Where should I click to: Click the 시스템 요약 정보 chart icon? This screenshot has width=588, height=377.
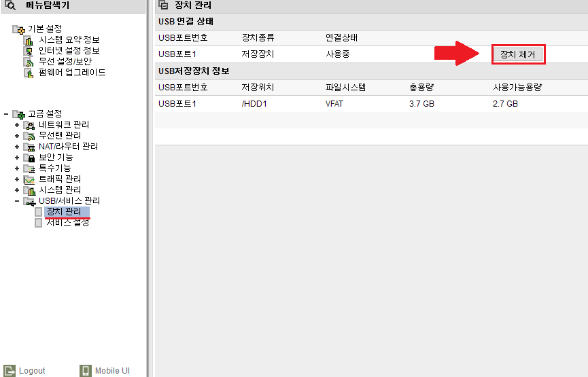point(29,40)
